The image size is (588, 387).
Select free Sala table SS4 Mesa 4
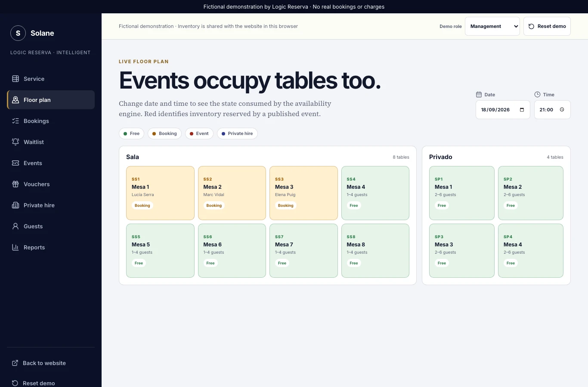pyautogui.click(x=375, y=193)
